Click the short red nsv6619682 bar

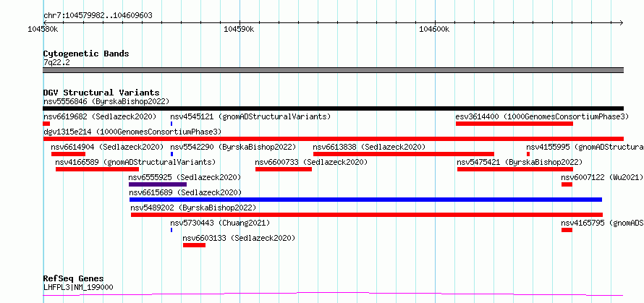46,124
